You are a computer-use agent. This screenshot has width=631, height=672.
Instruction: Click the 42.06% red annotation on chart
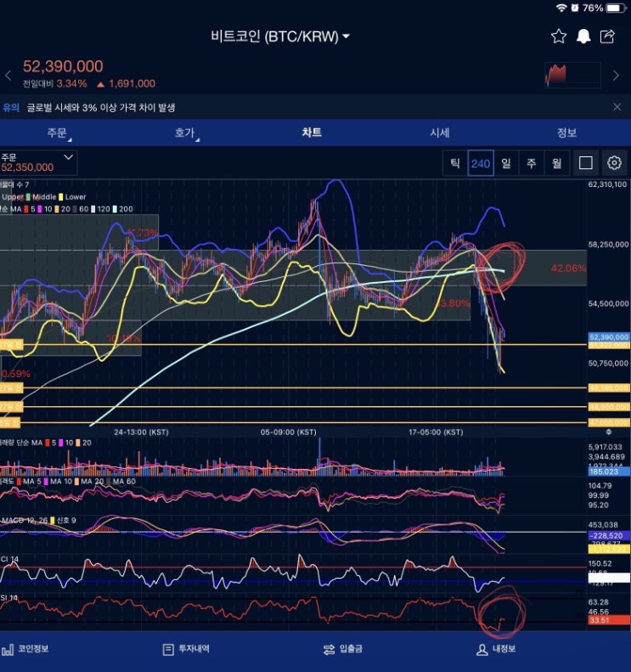(x=568, y=268)
